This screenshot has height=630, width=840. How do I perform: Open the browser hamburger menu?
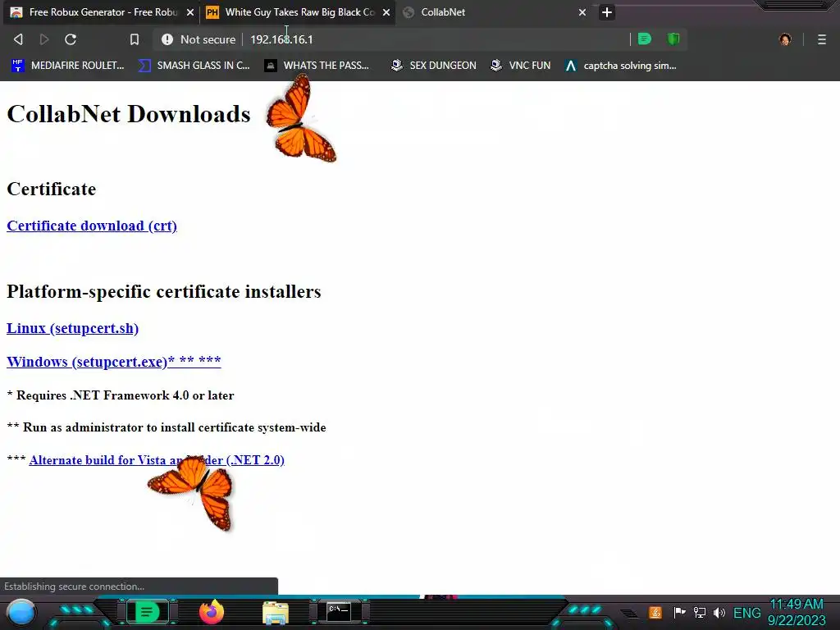pos(822,39)
